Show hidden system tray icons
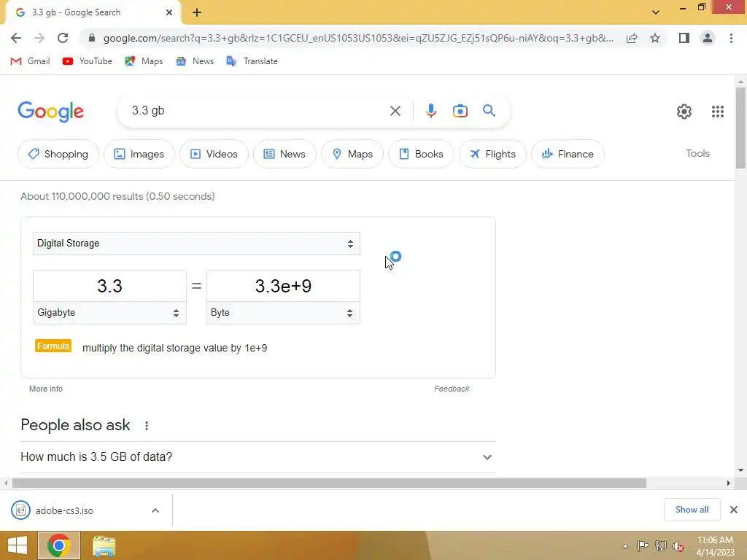The width and height of the screenshot is (747, 560). click(625, 546)
